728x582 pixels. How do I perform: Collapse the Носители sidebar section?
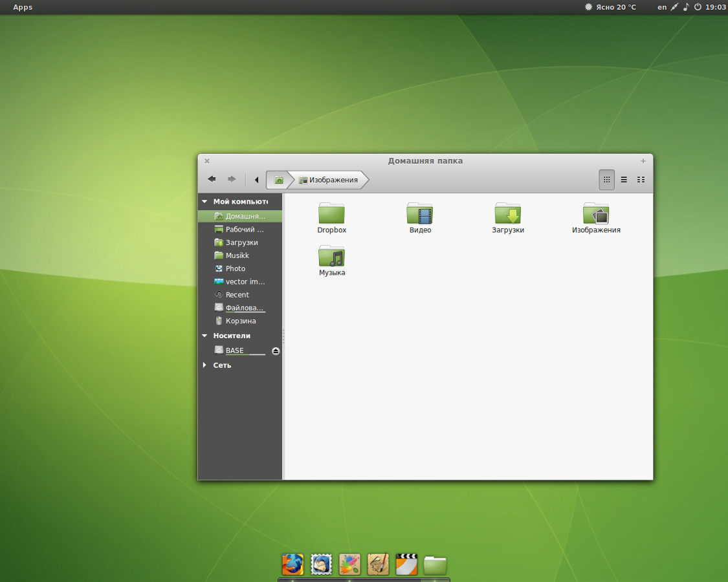pyautogui.click(x=204, y=336)
